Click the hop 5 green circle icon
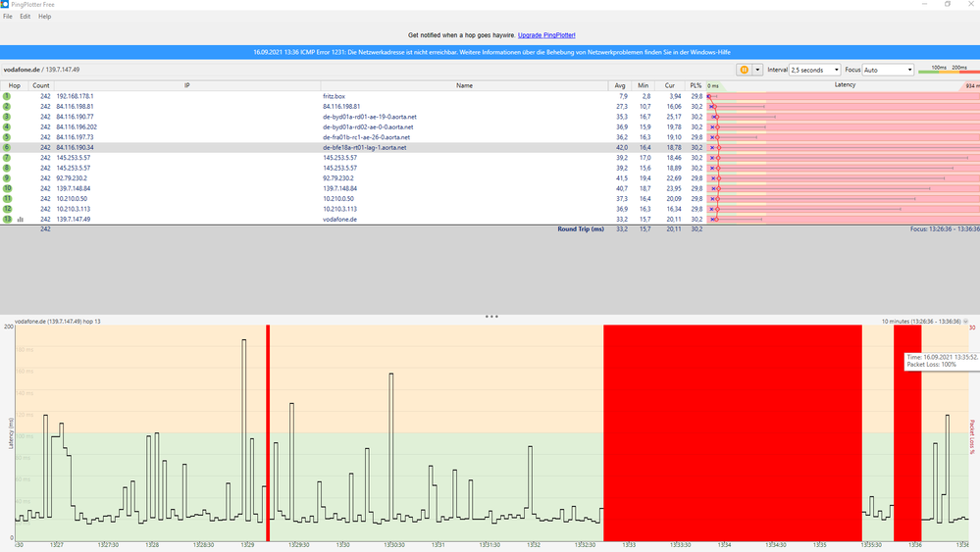Viewport: 980px width, 552px height. 7,137
